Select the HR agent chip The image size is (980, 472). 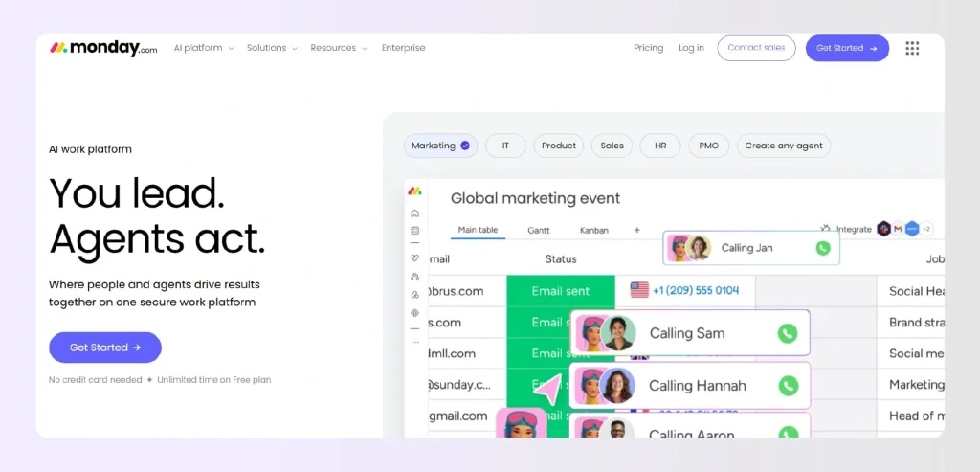pos(660,146)
